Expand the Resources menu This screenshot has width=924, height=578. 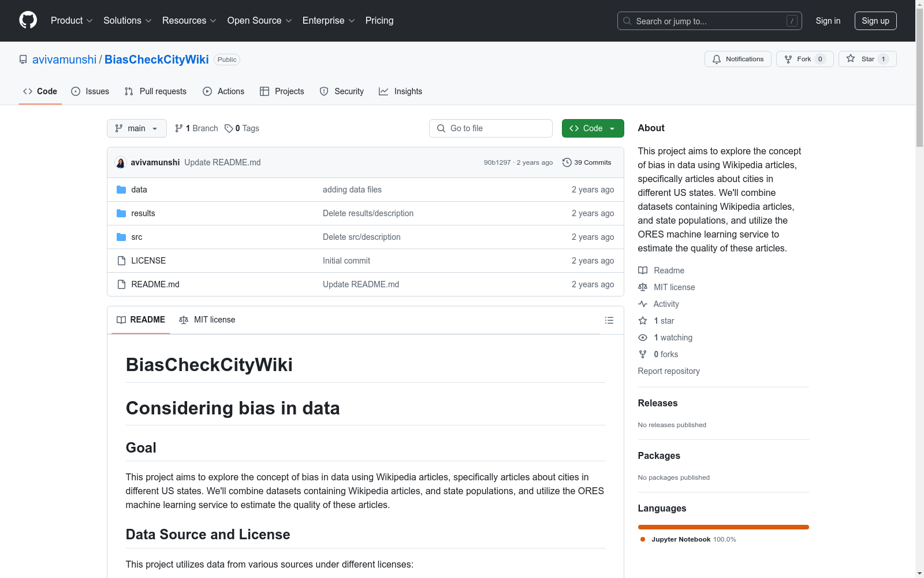click(x=189, y=21)
